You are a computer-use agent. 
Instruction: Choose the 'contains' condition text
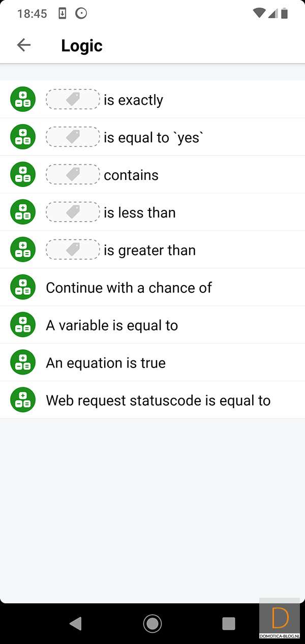click(x=131, y=175)
